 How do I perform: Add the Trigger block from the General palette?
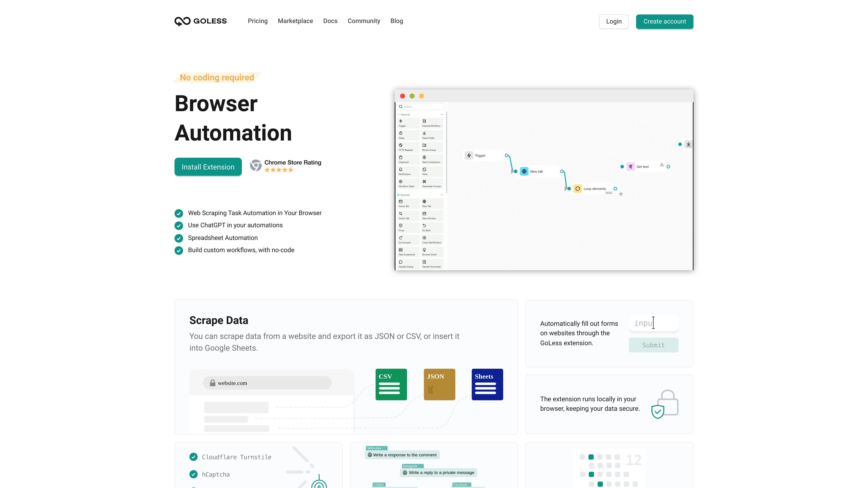point(408,123)
